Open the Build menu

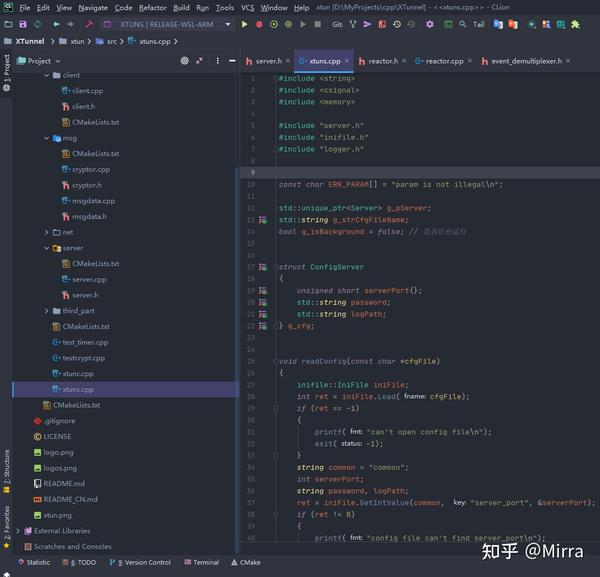[x=181, y=8]
